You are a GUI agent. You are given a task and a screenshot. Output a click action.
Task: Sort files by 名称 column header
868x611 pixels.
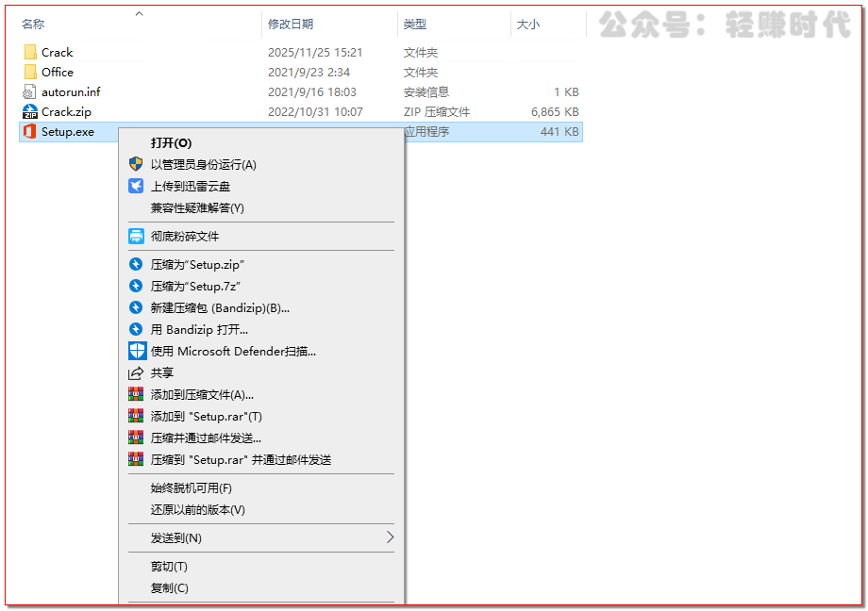coord(34,24)
